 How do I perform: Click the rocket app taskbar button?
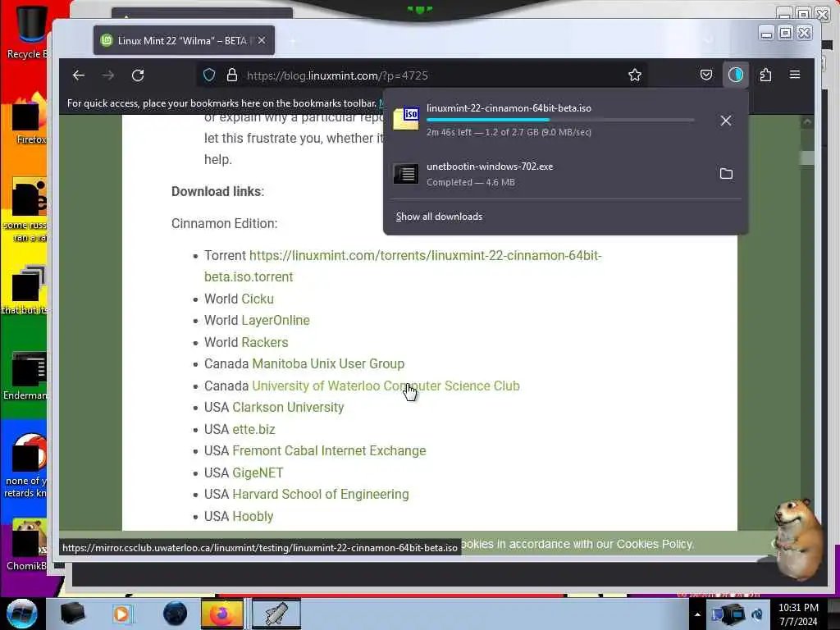[276, 614]
